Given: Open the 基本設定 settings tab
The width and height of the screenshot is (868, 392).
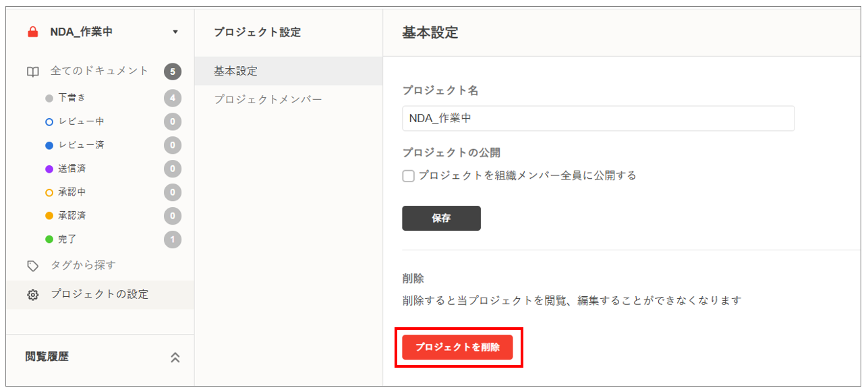Looking at the screenshot, I should click(x=236, y=71).
